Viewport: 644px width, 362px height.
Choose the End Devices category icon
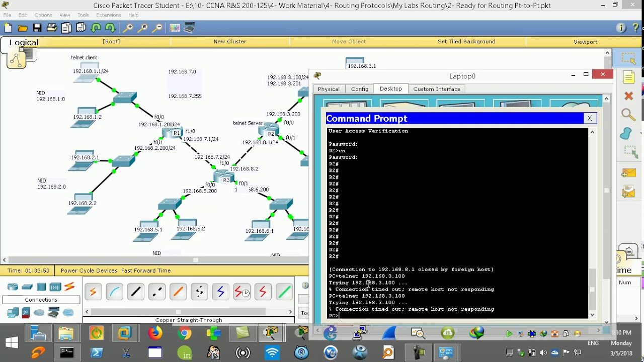coord(13,313)
